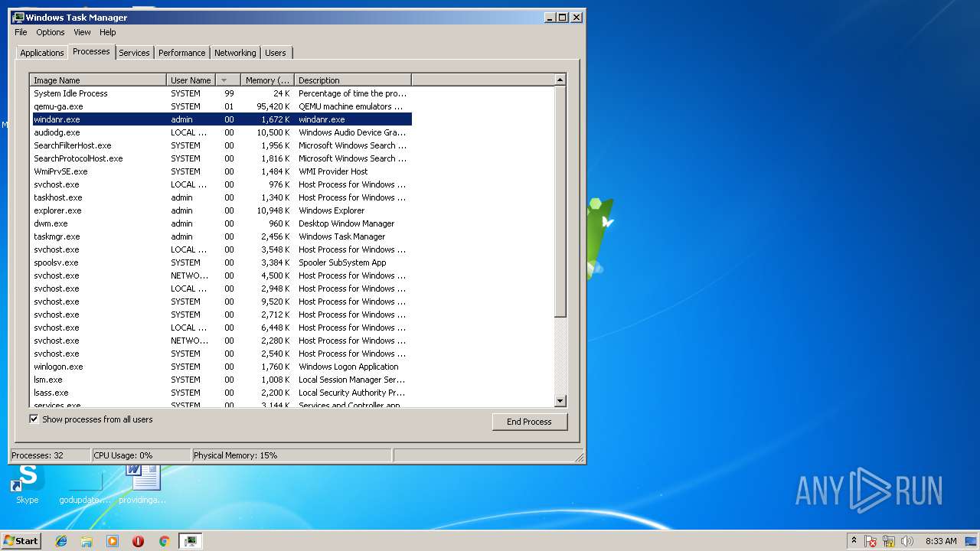The height and width of the screenshot is (551, 980).
Task: Sort by Image Name column header
Action: (x=98, y=80)
